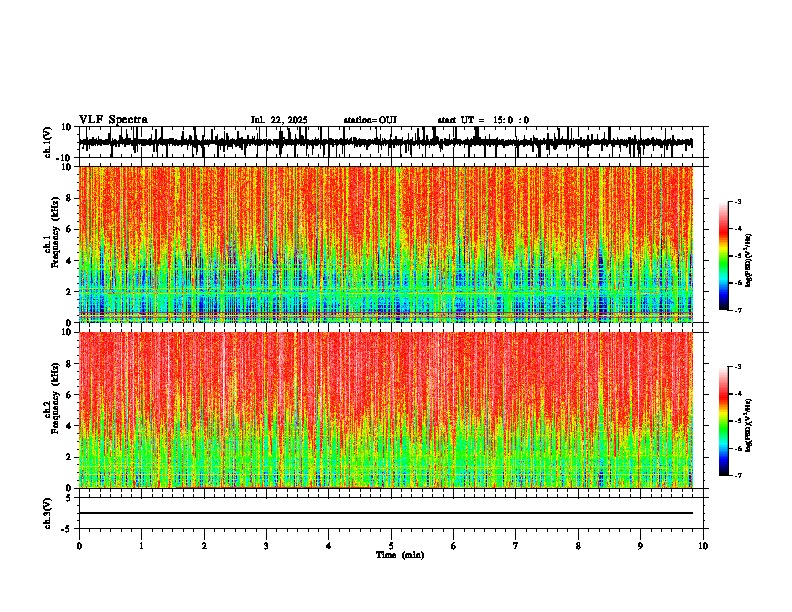Click the "6" kHz tick of ch.1 spectrogram
The image size is (792, 612).
69,229
